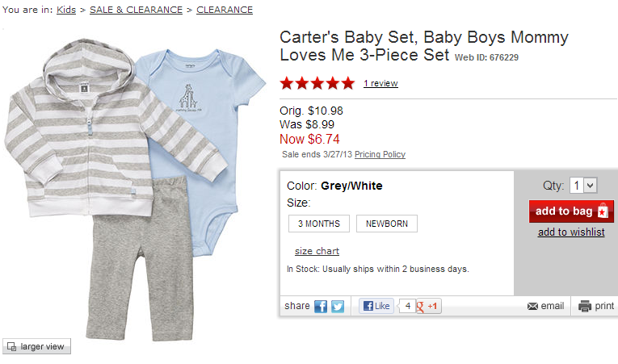618x364 pixels.
Task: Click add to wishlist link
Action: click(571, 232)
